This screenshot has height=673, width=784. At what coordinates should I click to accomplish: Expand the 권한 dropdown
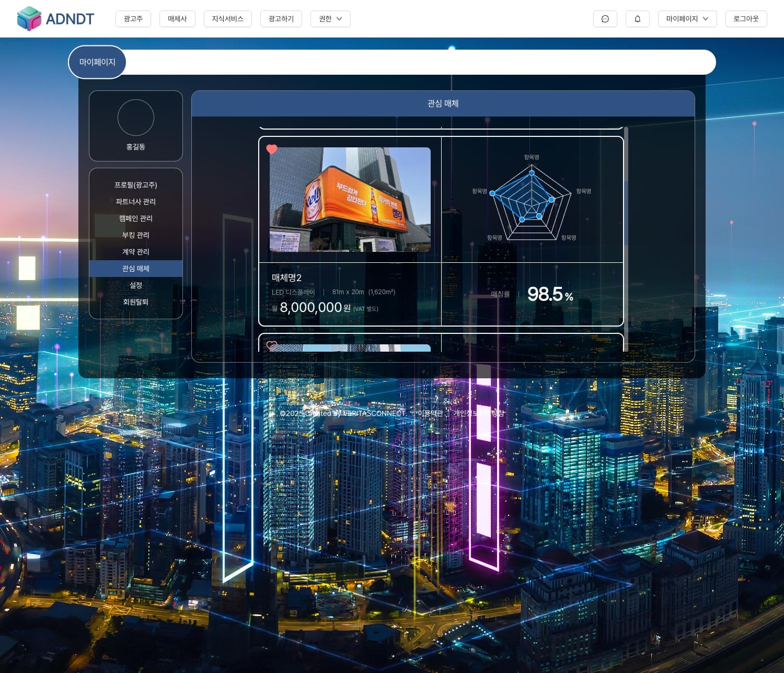[x=330, y=19]
